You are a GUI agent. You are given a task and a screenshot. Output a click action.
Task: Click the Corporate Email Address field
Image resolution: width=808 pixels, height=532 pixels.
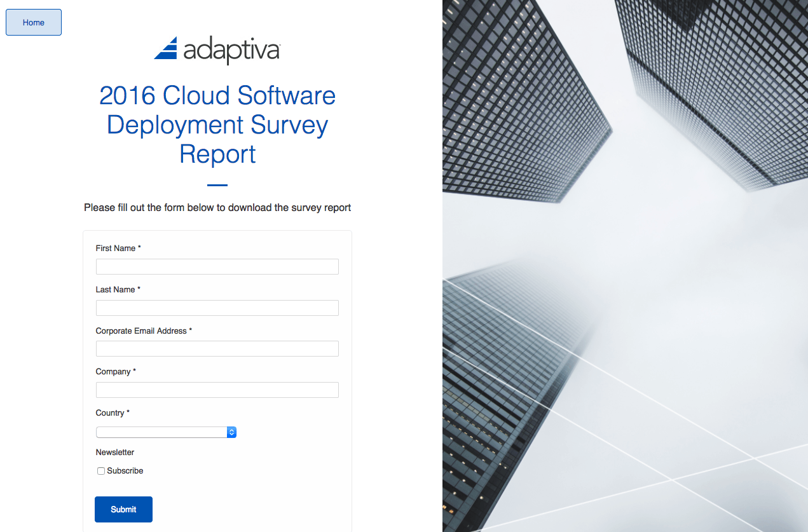click(x=217, y=348)
